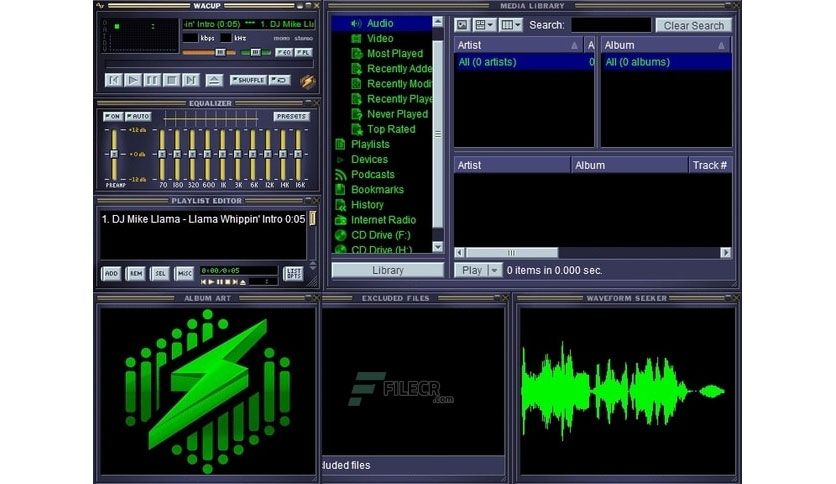Adjust the equalizer Preamp slider
Image resolution: width=836 pixels, height=484 pixels.
[x=114, y=153]
